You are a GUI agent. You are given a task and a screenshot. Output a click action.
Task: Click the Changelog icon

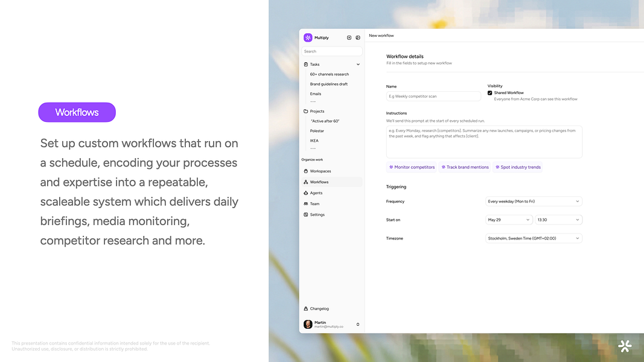click(305, 309)
